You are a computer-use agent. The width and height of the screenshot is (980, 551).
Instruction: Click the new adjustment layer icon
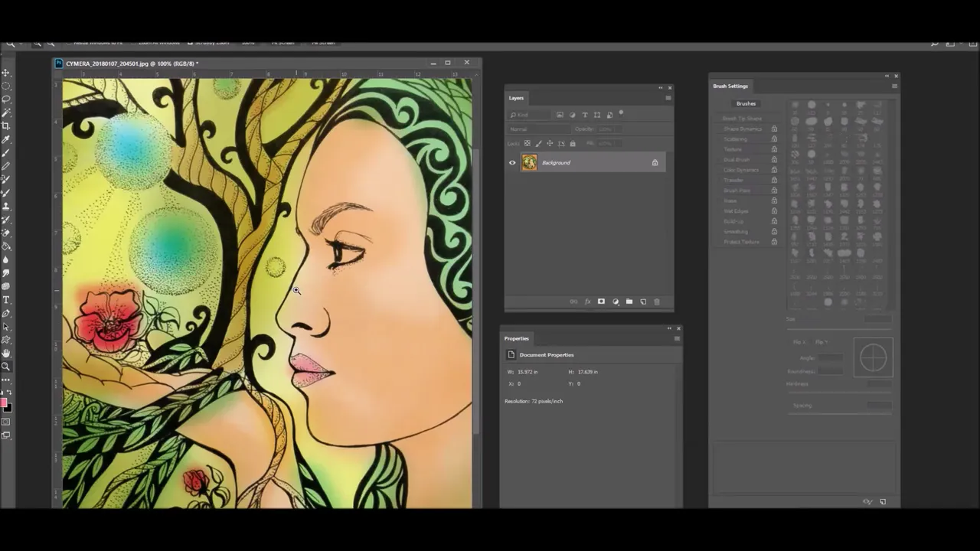pos(615,302)
